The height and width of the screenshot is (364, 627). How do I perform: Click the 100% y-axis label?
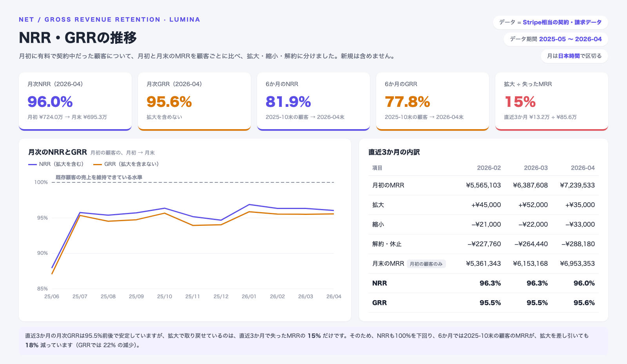(41, 182)
